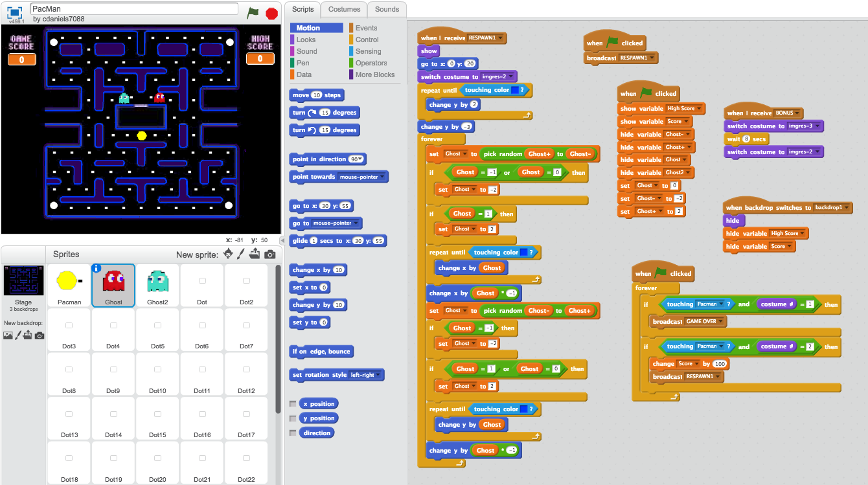
Task: Paint a new backdrop under the Stage
Action: [17, 335]
